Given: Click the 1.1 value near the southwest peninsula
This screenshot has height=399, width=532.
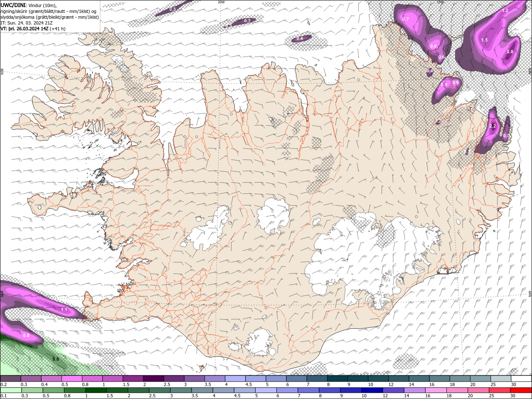Looking at the screenshot, I should tap(64, 310).
